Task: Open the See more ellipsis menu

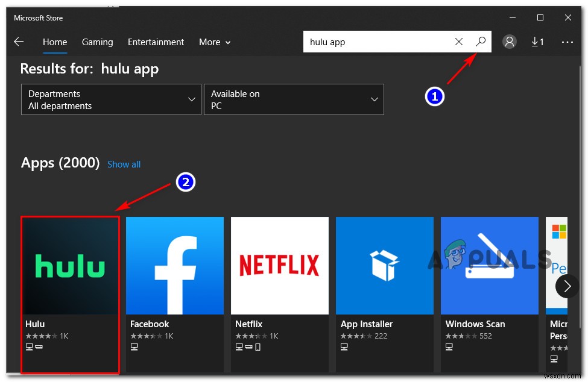Action: (567, 42)
